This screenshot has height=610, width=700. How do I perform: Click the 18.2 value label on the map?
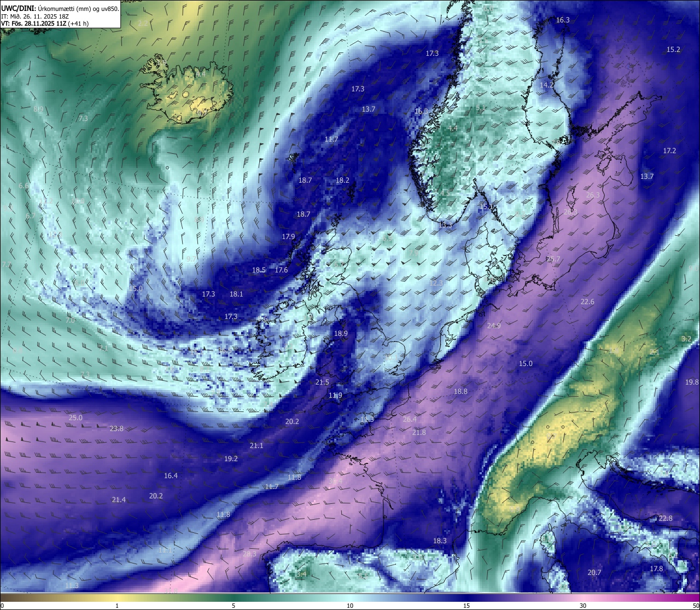342,180
